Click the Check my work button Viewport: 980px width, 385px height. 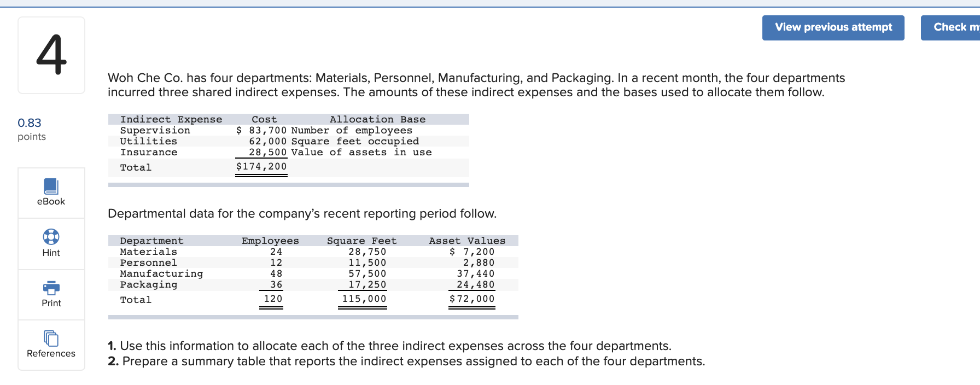[x=950, y=27]
